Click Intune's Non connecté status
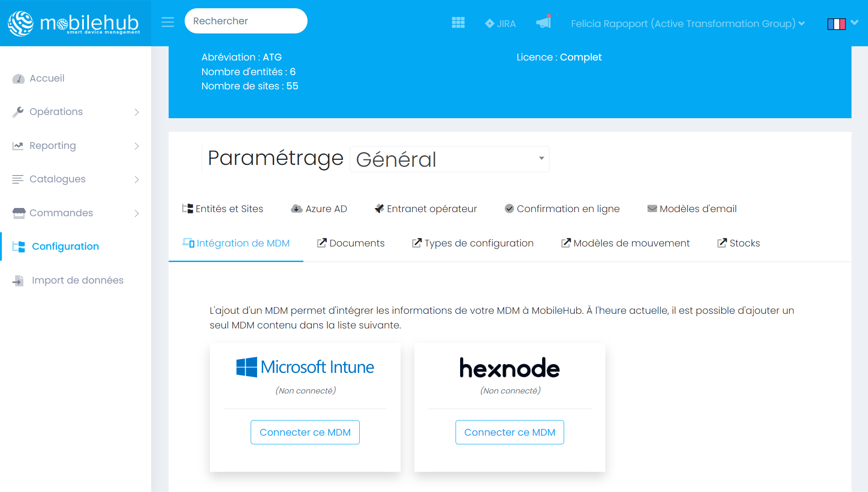This screenshot has height=492, width=868. pos(306,391)
